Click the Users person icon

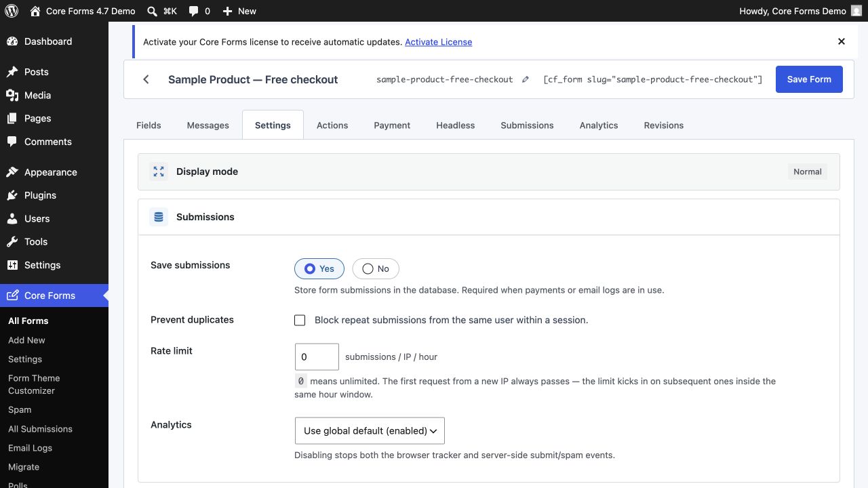12,219
